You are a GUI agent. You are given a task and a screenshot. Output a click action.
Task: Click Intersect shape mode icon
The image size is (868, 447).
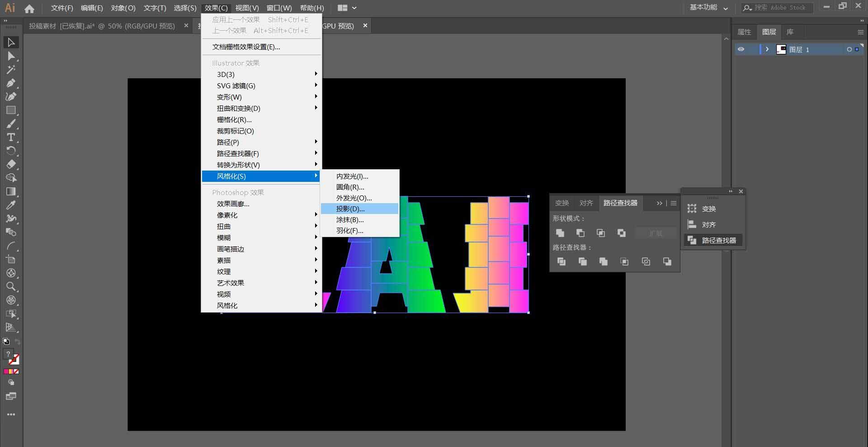pyautogui.click(x=601, y=233)
